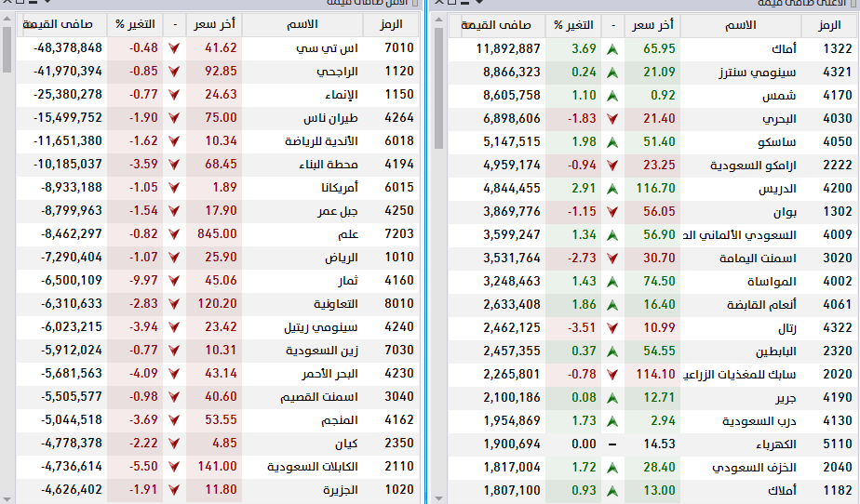Click the down arrow in جبل عمر row

tap(174, 211)
